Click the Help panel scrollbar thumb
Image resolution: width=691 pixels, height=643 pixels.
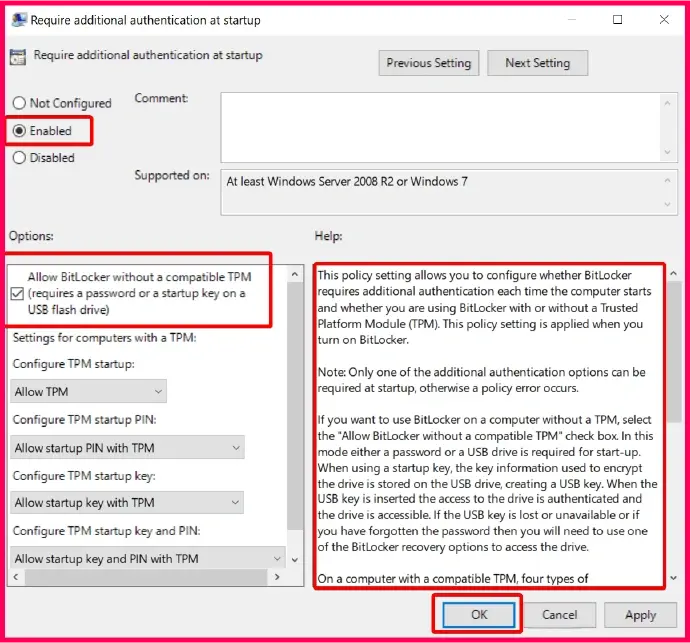674,352
